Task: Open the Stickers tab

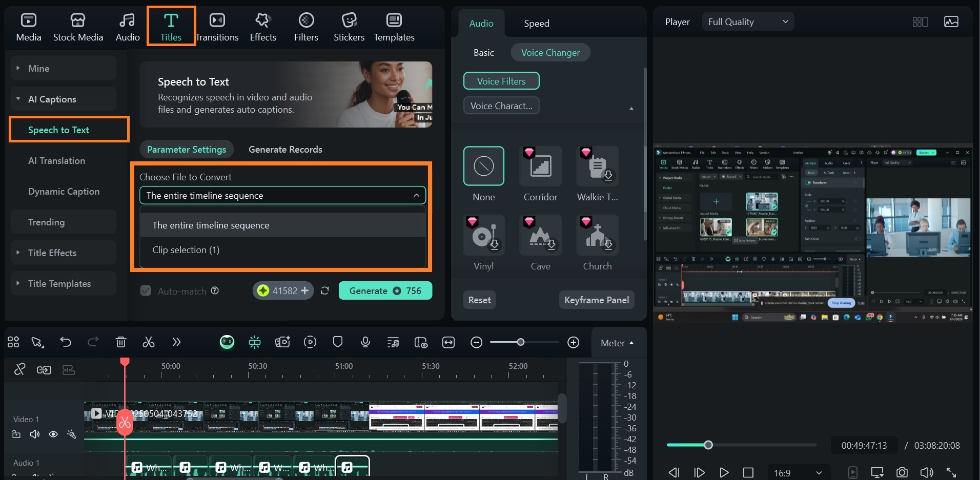Action: (349, 27)
